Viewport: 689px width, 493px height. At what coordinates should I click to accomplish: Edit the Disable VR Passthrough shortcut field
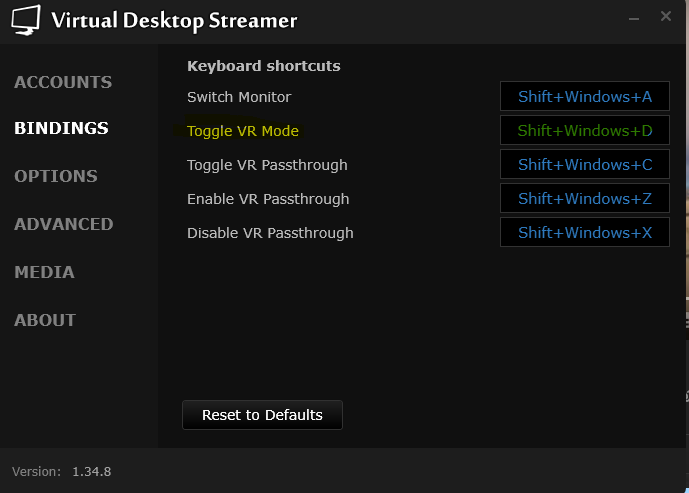(584, 233)
